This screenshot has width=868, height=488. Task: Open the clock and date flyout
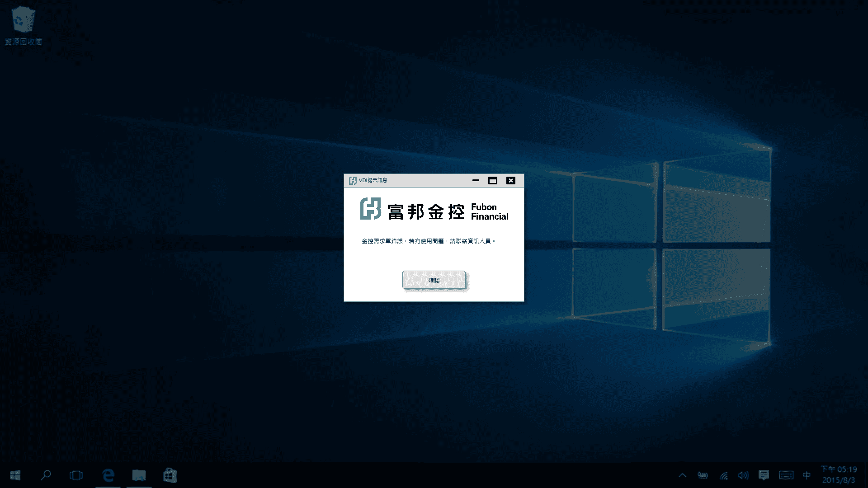(839, 474)
